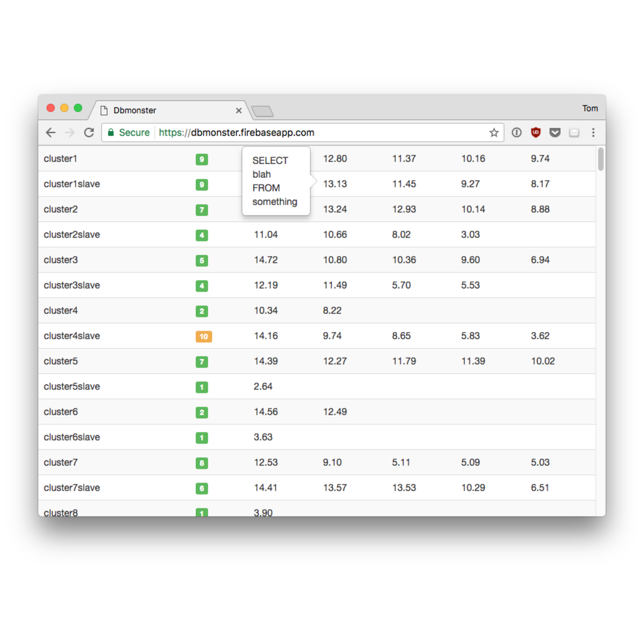The width and height of the screenshot is (644, 644).
Task: Click the cluster5slave row name
Action: (72, 386)
